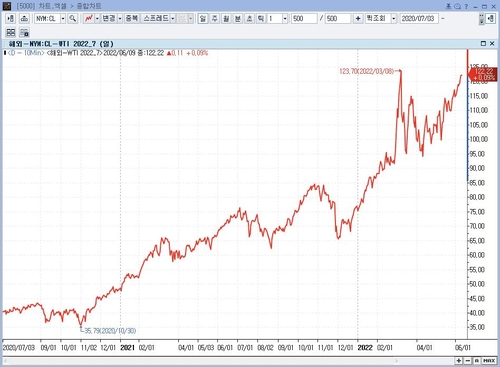Screen dimensions: 500x367
Task: Click the chart zoom-in plus button at bottom
Action: tap(459, 361)
